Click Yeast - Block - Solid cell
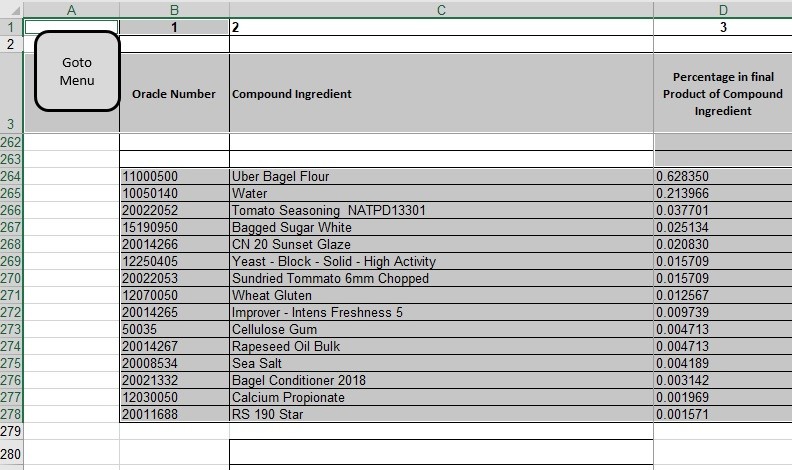The image size is (792, 470). pos(441,261)
